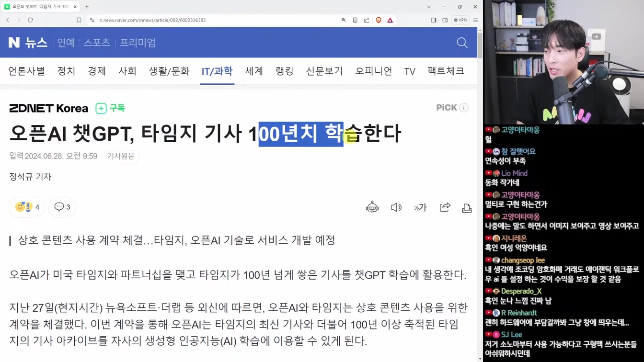The height and width of the screenshot is (362, 644).
Task: Click chat username 지니레온
Action: (514, 238)
